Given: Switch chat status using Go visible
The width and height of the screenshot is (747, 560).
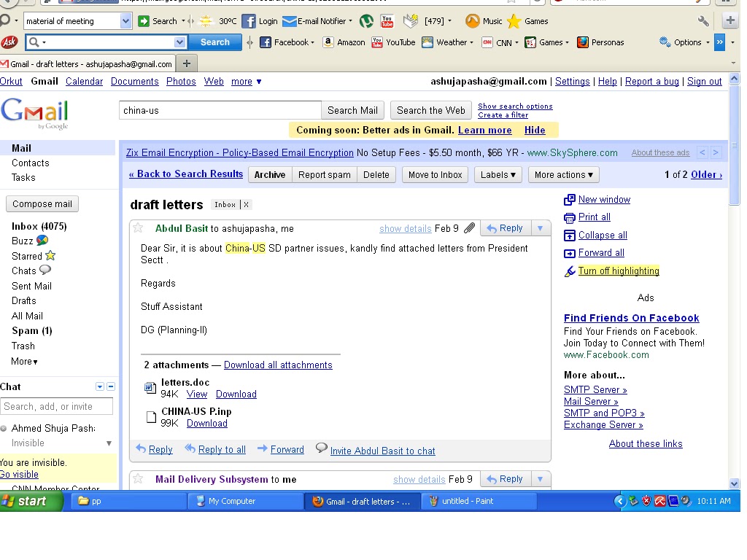Looking at the screenshot, I should click(19, 474).
